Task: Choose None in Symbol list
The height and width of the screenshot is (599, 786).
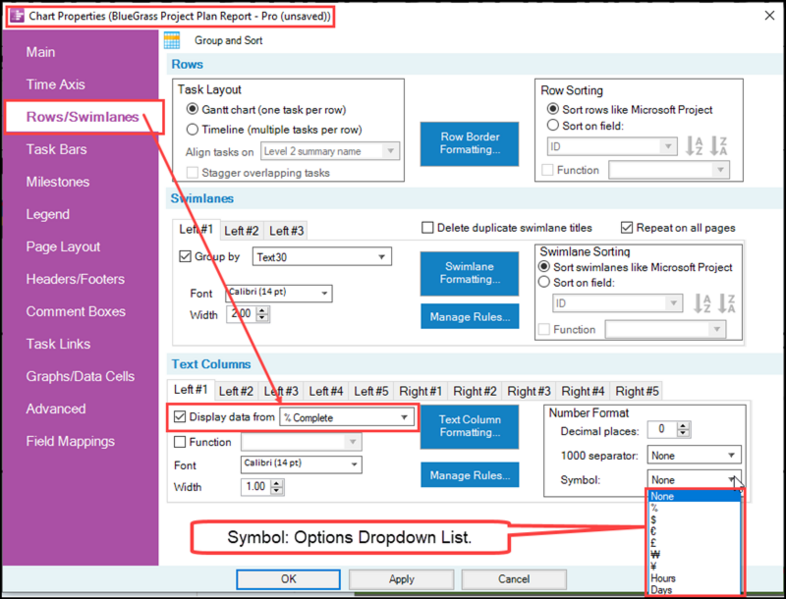Action: click(694, 496)
